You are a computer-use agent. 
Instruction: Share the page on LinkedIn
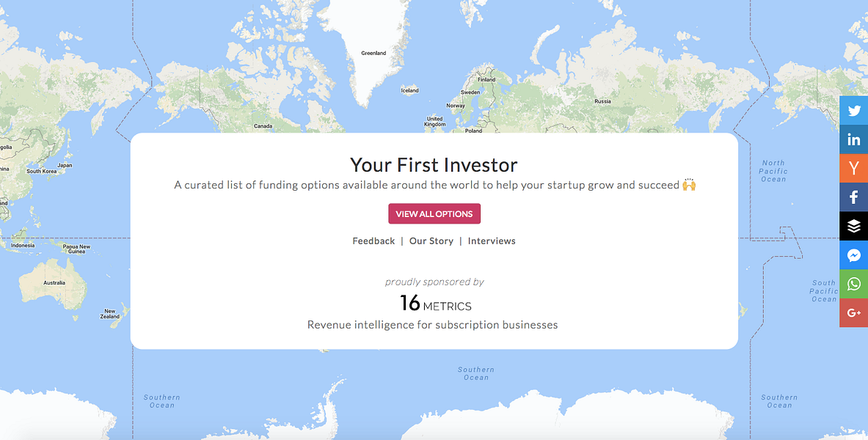853,139
